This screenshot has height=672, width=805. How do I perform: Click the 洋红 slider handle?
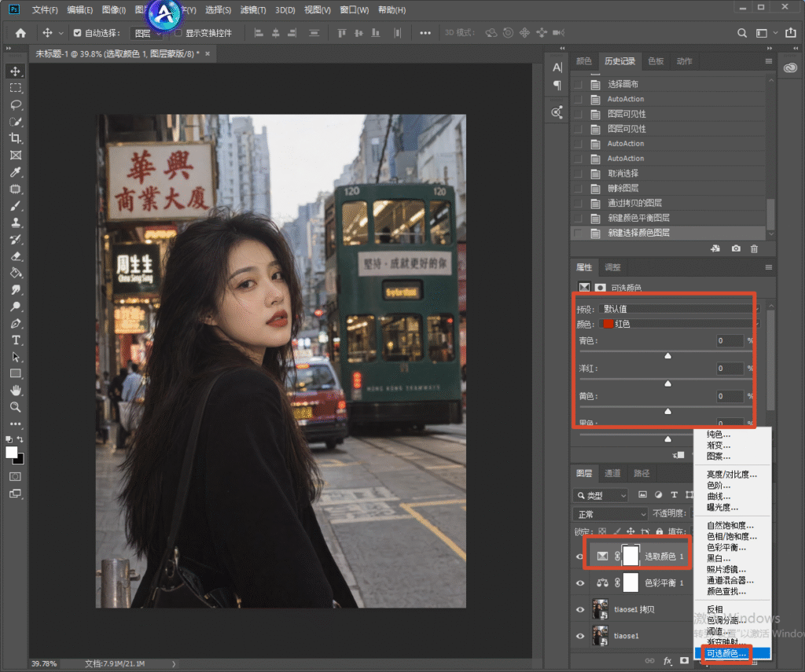click(x=668, y=383)
